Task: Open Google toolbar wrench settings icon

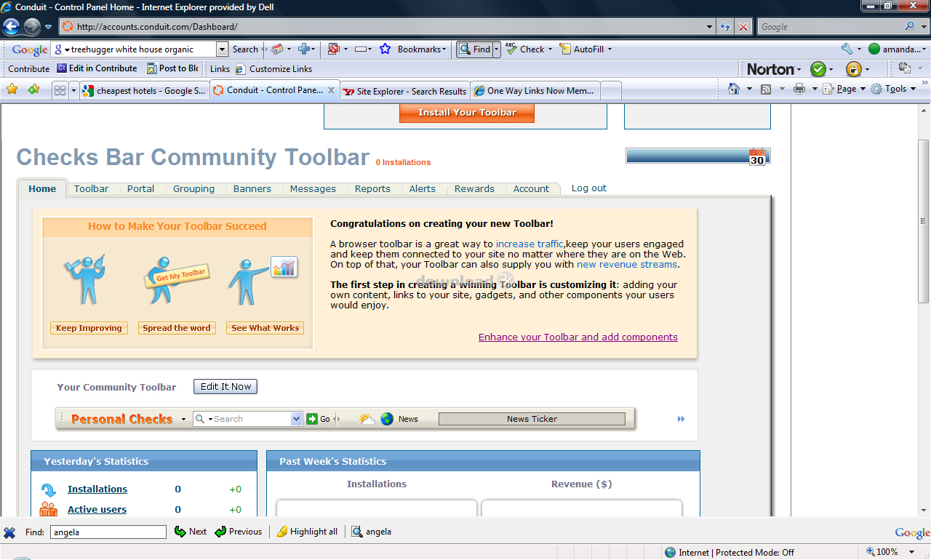Action: (x=847, y=49)
